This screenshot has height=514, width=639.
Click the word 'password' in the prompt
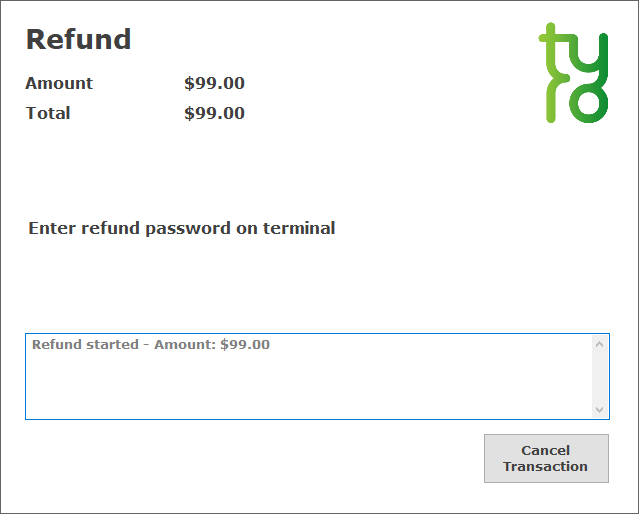coord(188,229)
